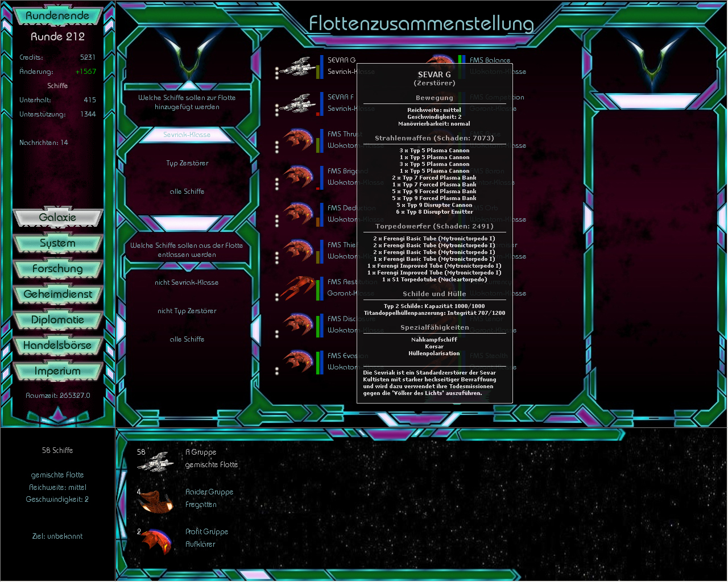The height and width of the screenshot is (582, 728).
Task: Switch to the Galaxie view
Action: [x=57, y=217]
